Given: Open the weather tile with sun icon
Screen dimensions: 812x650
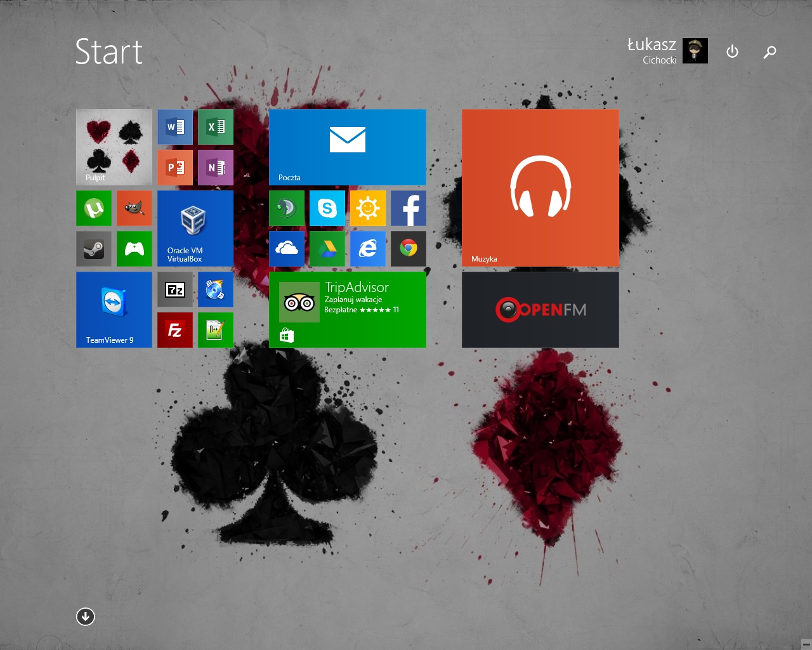Looking at the screenshot, I should (x=368, y=208).
